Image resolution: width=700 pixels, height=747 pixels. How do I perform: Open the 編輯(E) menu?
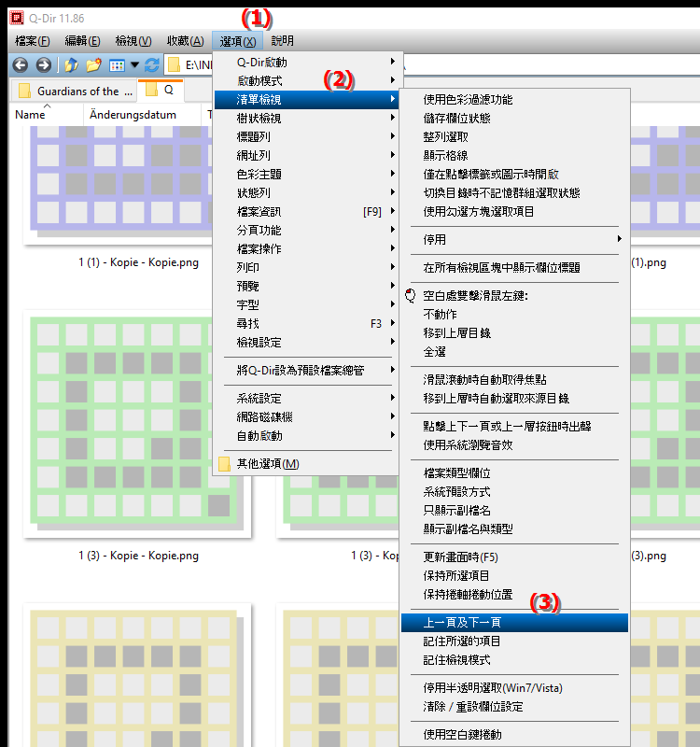pyautogui.click(x=82, y=41)
